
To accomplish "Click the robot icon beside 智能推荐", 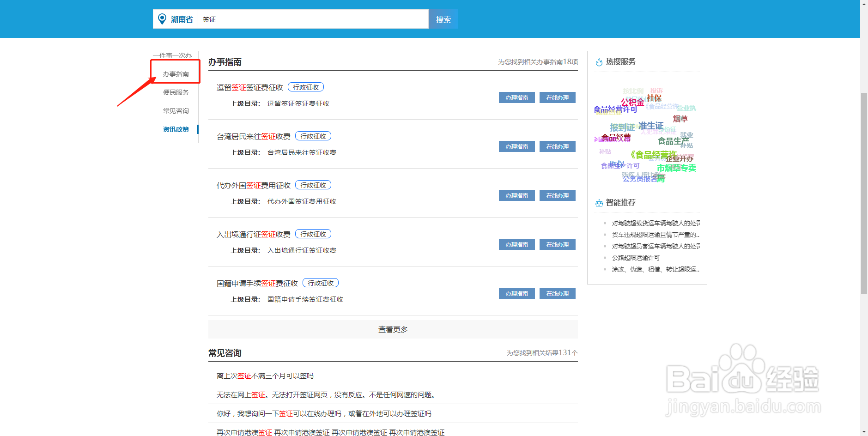I will pyautogui.click(x=599, y=202).
